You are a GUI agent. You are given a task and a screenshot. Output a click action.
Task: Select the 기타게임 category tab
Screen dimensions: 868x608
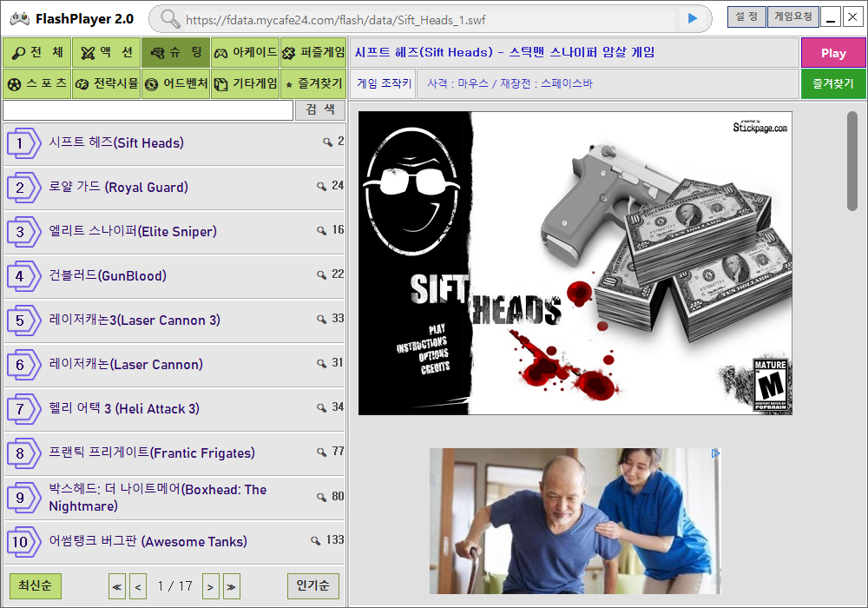246,83
